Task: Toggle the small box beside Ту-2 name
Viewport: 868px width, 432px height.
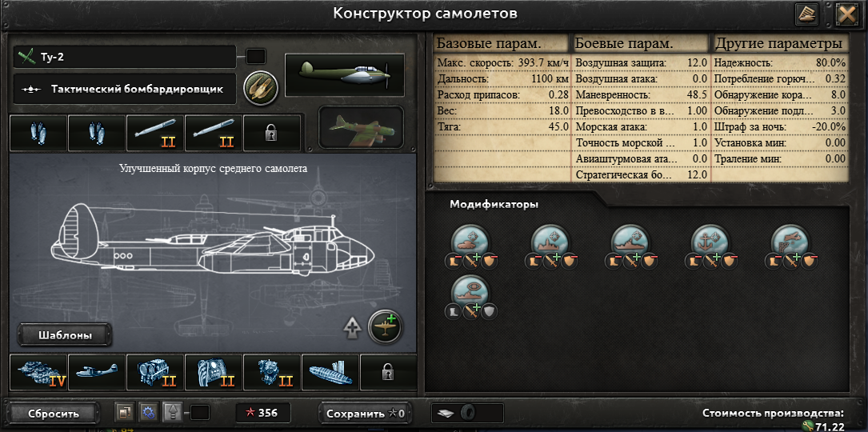Action: [x=256, y=57]
